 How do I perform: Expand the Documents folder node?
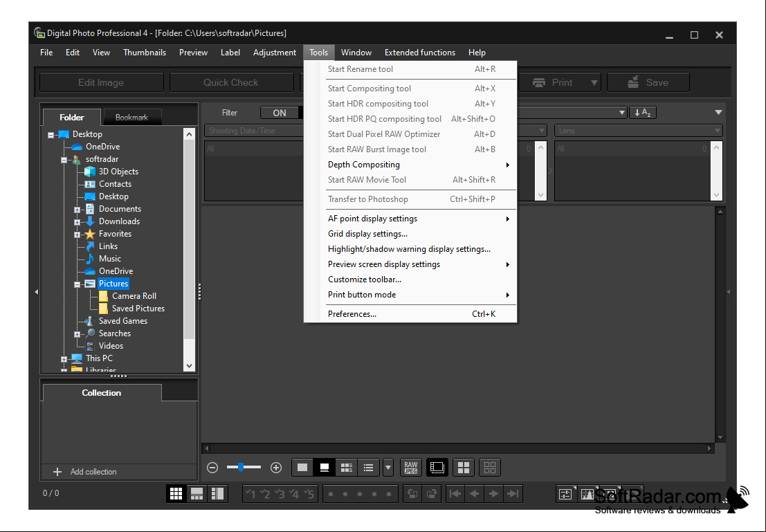click(77, 210)
